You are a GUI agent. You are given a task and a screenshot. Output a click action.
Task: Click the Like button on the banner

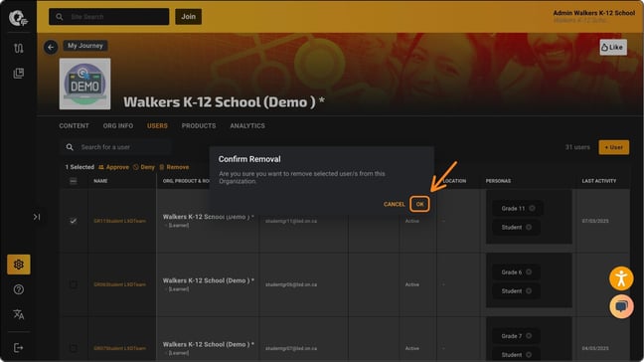[613, 48]
